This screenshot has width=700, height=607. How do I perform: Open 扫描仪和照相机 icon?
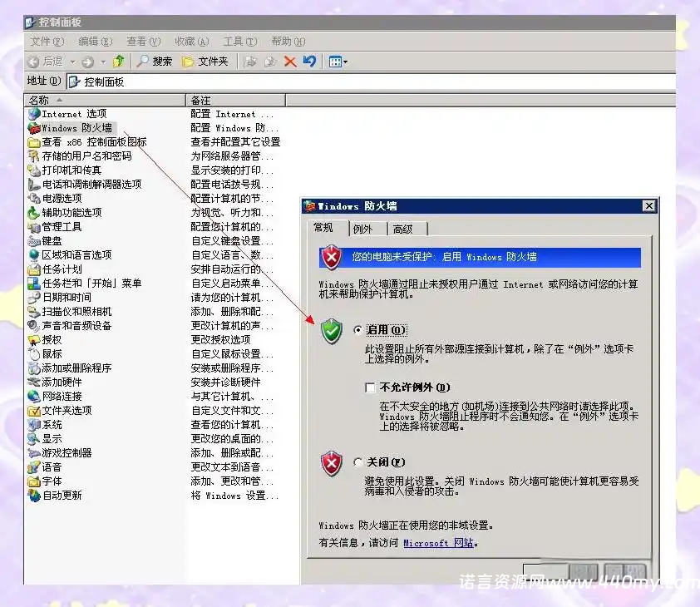pyautogui.click(x=34, y=312)
